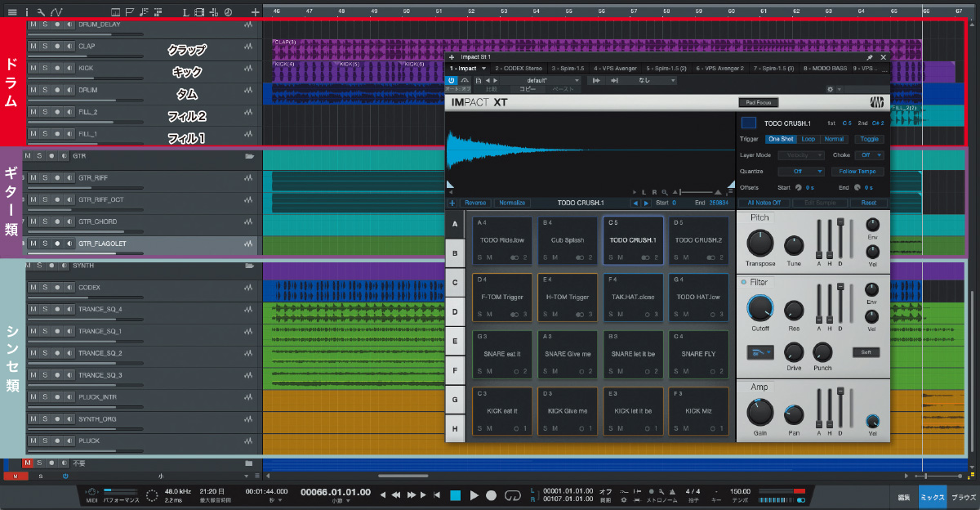Viewport: 980px width, 510px height.
Task: Open dropdown arrow beside plugin gear icon
Action: click(840, 89)
